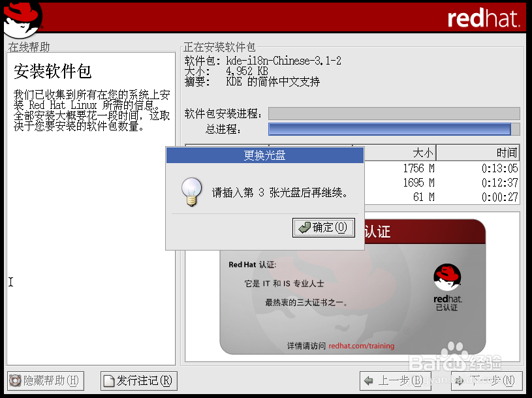The image size is (532, 398).
Task: Open the redhat.com/training link in the banner
Action: coord(362,346)
